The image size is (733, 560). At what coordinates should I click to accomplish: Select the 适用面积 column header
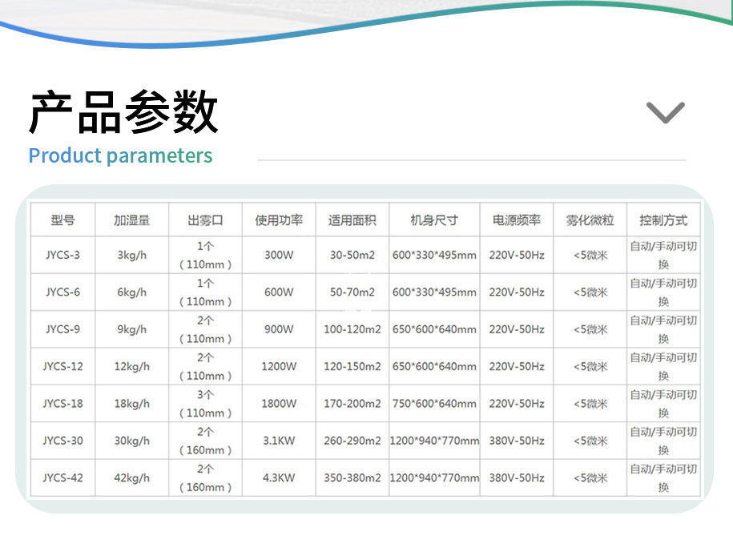(x=352, y=219)
